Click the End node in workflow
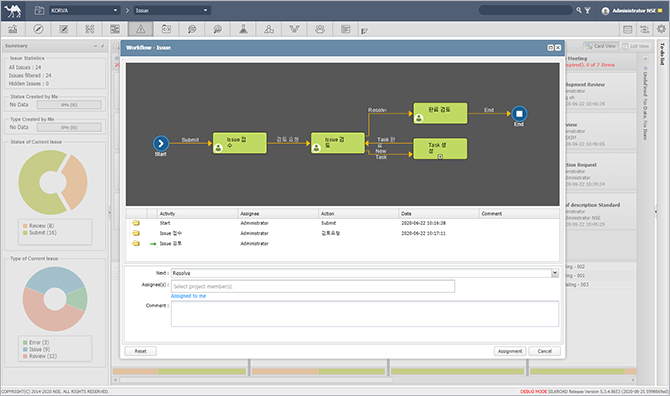This screenshot has width=670, height=396. (x=519, y=114)
